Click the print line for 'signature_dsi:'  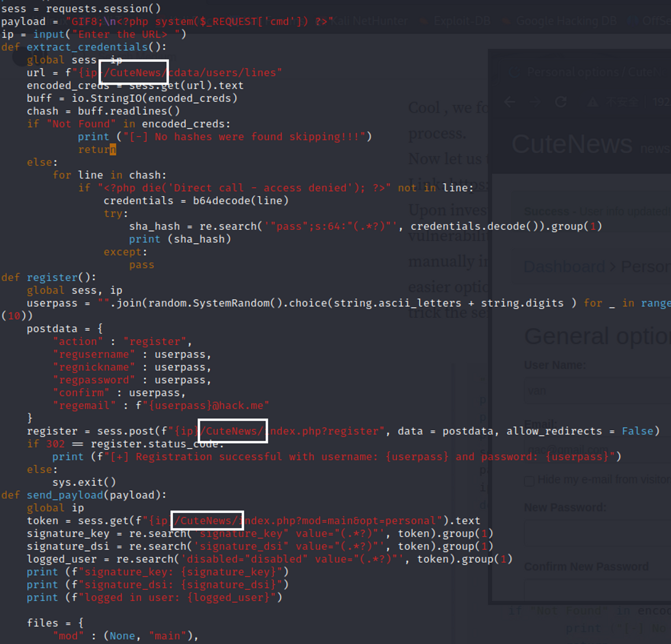(158, 585)
